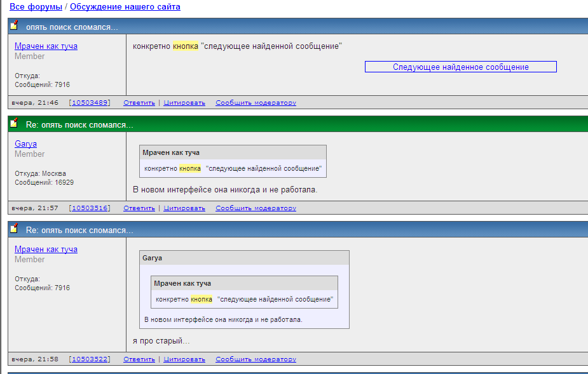
Task: Click 'Цитировать' under the third post
Action: tap(184, 359)
